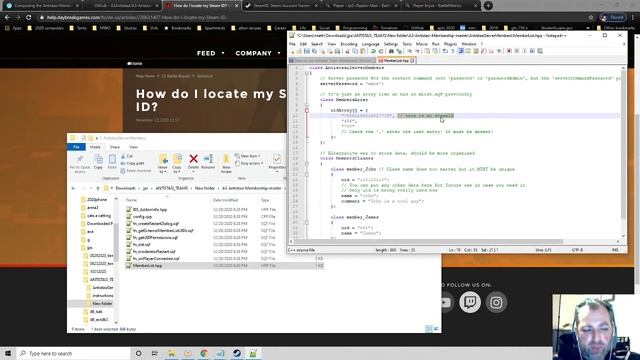
Task: Click the Notepad++ Redo toolbar icon
Action: [x=380, y=51]
